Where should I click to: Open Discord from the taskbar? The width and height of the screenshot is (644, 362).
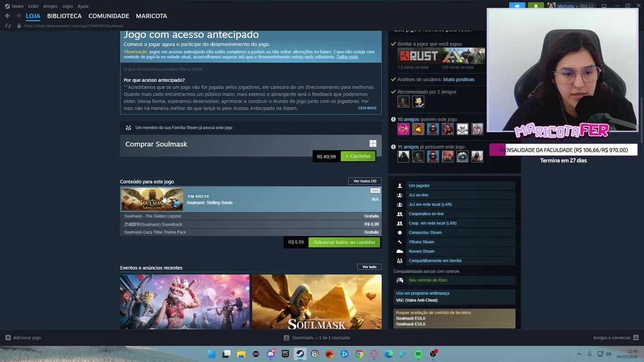pyautogui.click(x=271, y=354)
